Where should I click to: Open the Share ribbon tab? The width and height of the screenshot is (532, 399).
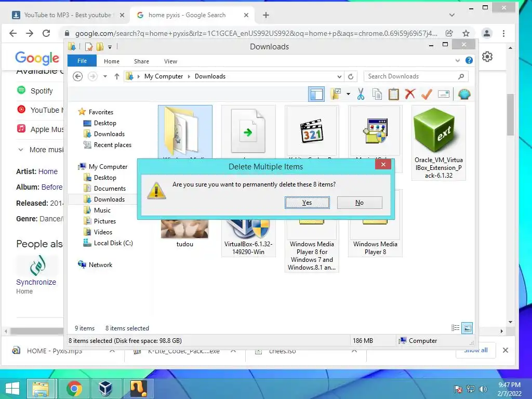[141, 61]
